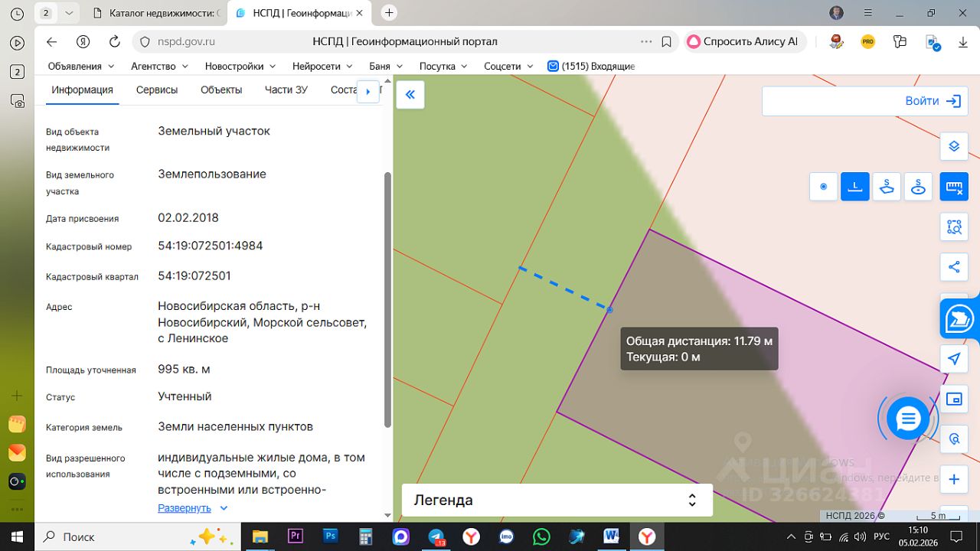Click the area value 995 кв. м
Screen dimensions: 980x551
[184, 369]
